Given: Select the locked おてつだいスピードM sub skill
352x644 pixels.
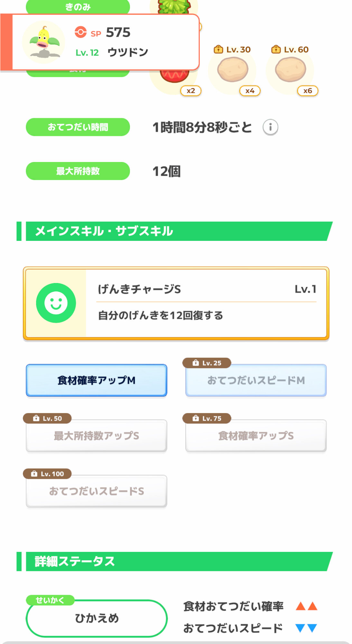Looking at the screenshot, I should click(x=256, y=380).
